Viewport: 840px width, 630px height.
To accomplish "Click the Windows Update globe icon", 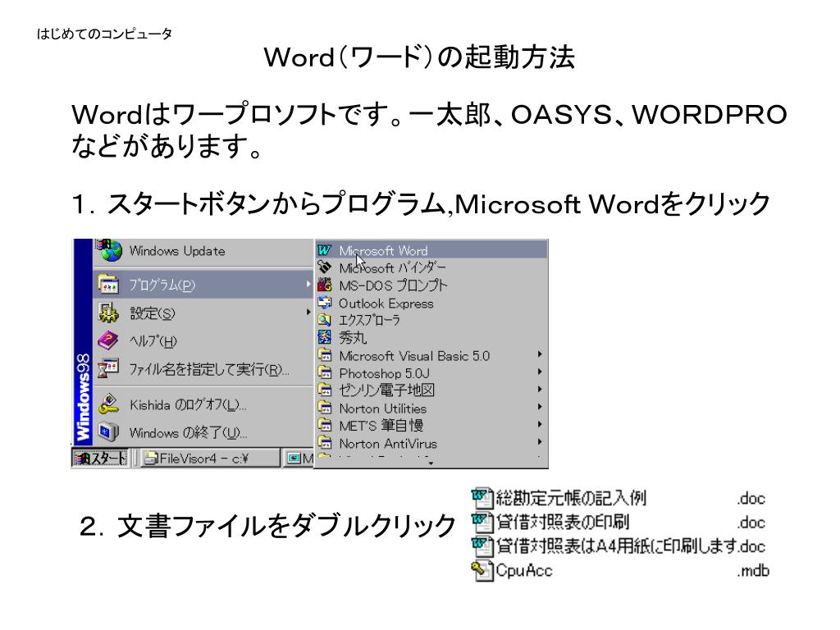I will pyautogui.click(x=110, y=250).
